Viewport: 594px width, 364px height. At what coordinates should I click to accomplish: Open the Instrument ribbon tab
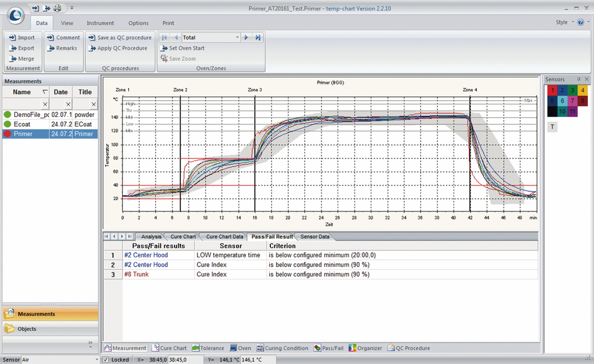pos(100,23)
